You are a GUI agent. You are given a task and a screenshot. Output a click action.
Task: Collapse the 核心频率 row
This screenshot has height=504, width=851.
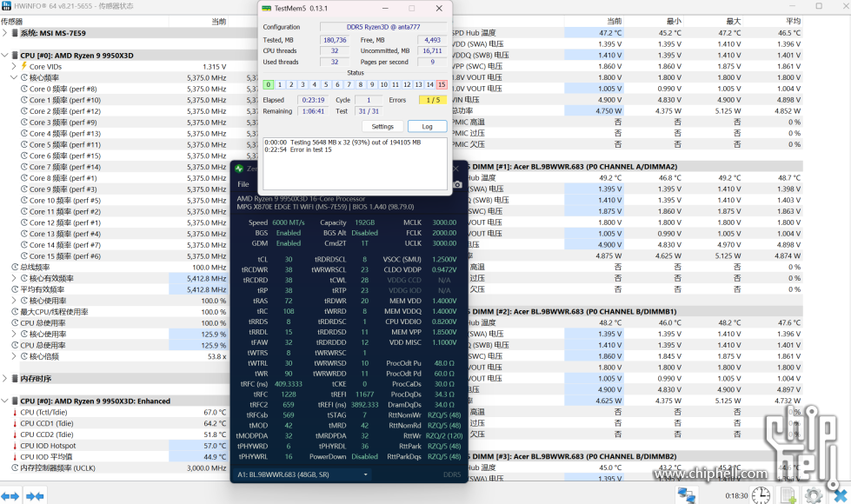pos(14,77)
